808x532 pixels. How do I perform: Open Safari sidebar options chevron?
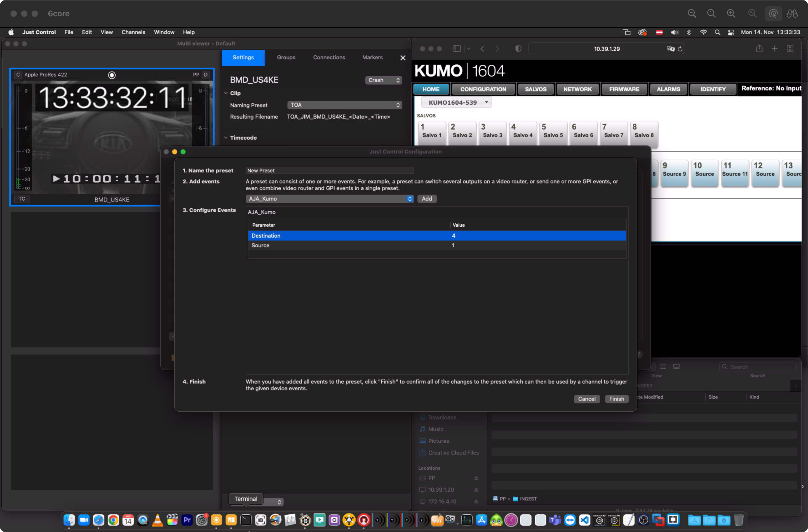[x=469, y=49]
